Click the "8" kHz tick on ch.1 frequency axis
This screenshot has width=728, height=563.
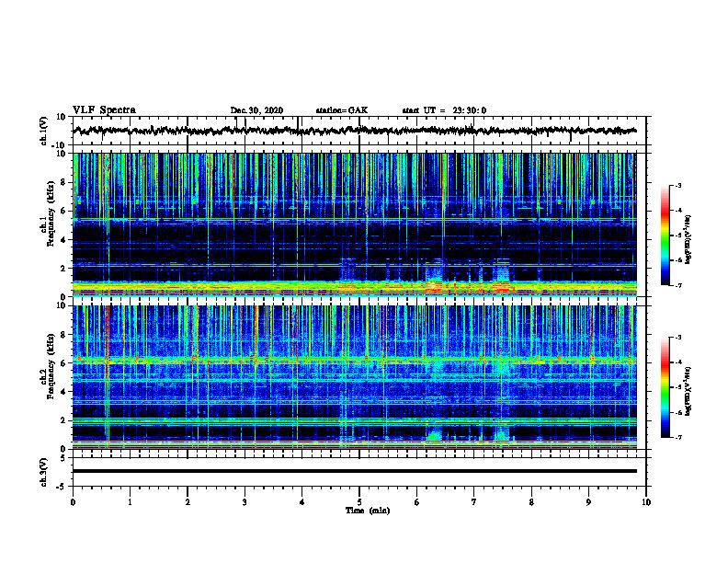64,182
